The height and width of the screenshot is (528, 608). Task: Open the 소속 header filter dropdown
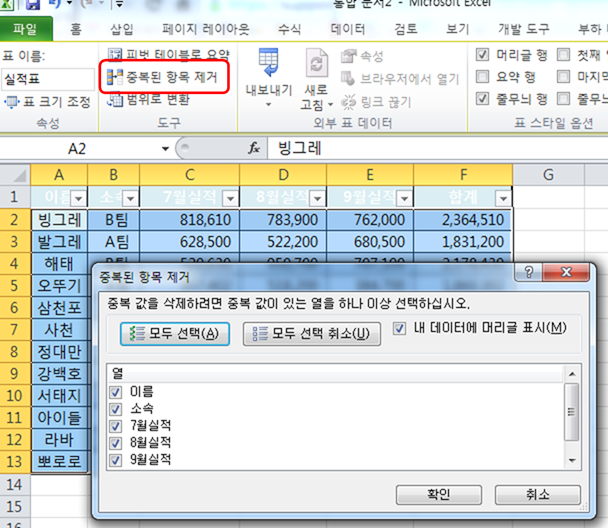[x=131, y=199]
